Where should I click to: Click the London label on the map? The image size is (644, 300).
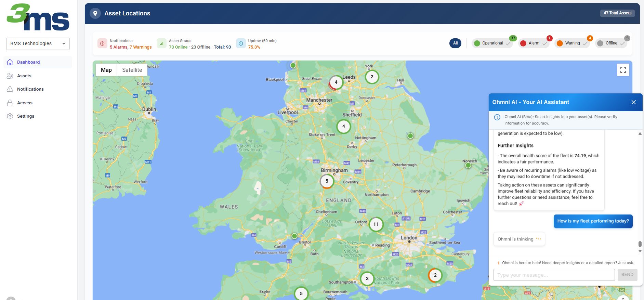tap(409, 238)
